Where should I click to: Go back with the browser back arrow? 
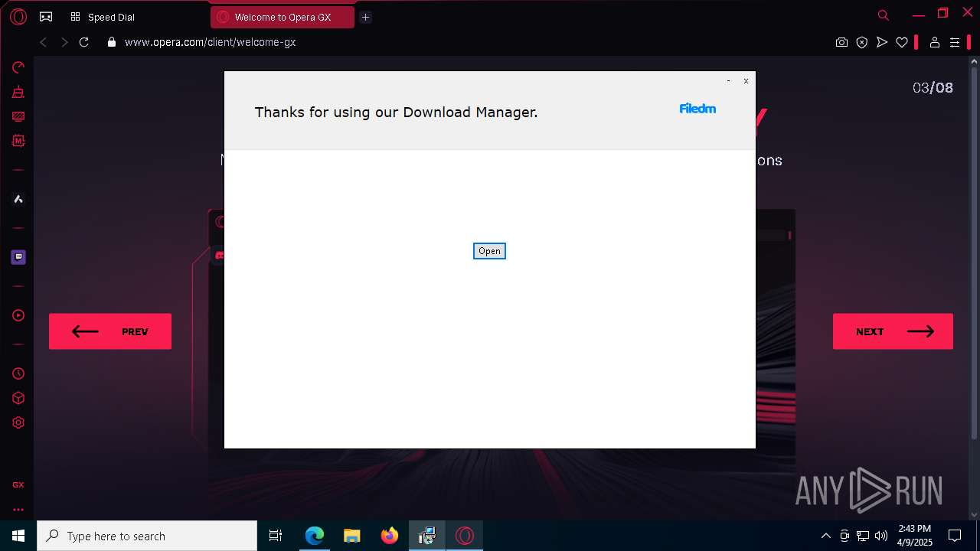point(43,42)
